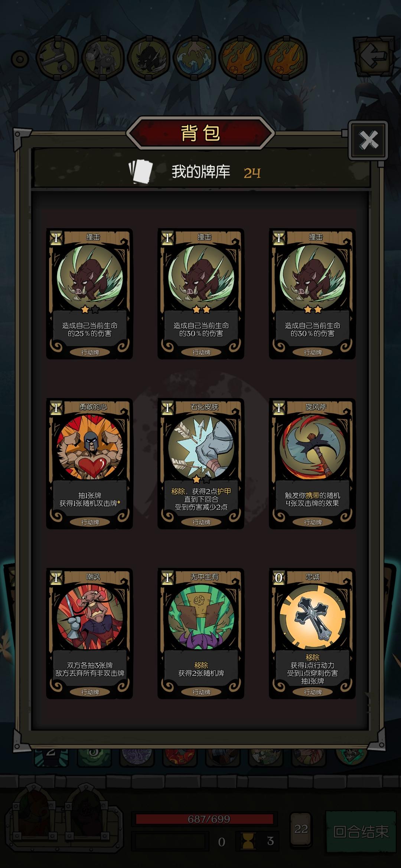Select the toy horse relic icon
The height and width of the screenshot is (868, 401).
coord(102,57)
